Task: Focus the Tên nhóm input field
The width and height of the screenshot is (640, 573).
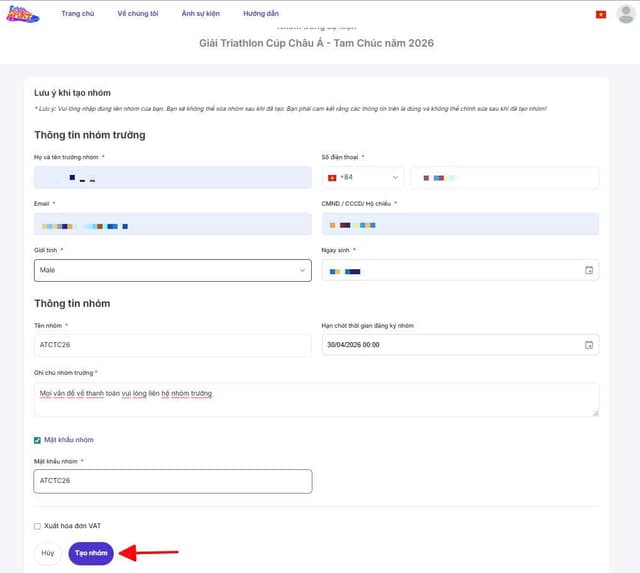Action: 172,345
